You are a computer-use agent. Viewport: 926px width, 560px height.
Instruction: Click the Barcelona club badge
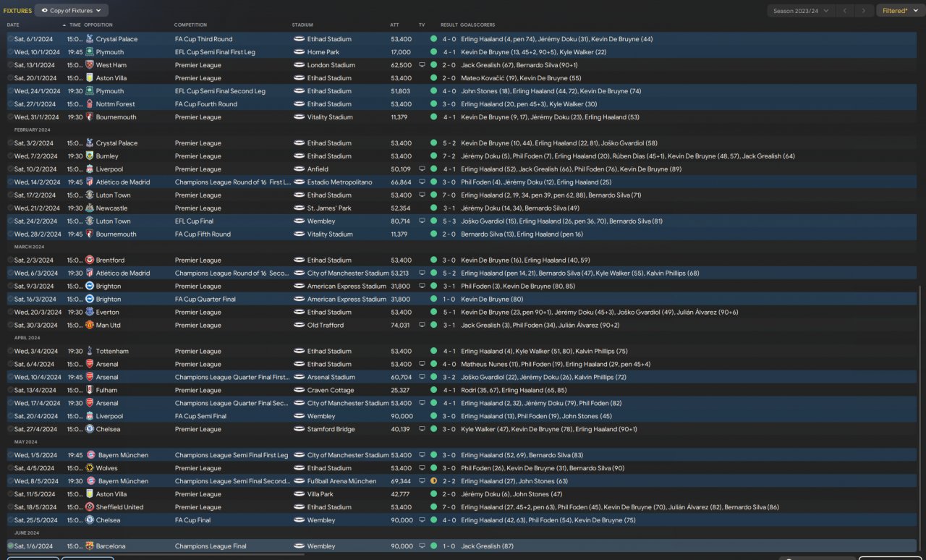pos(90,546)
